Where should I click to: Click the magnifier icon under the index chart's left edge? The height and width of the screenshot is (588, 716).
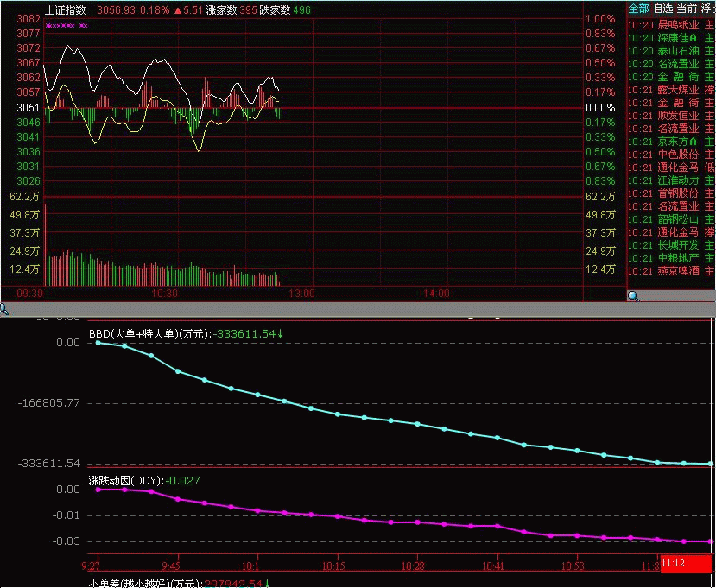3,309
